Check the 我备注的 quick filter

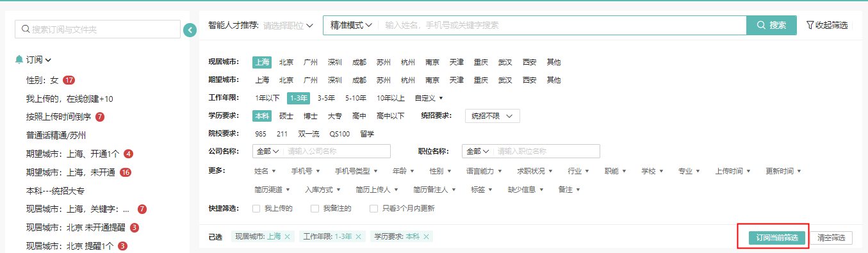coord(315,209)
